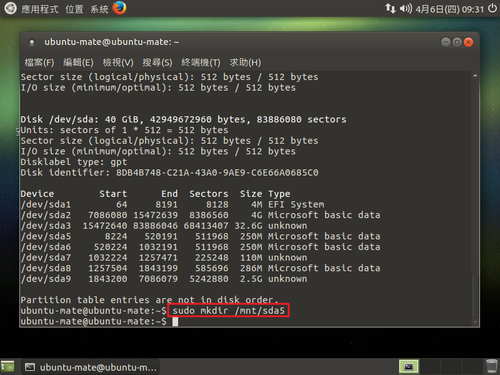Click the volume speaker icon
Viewport: 500px width, 375px height.
[x=406, y=8]
